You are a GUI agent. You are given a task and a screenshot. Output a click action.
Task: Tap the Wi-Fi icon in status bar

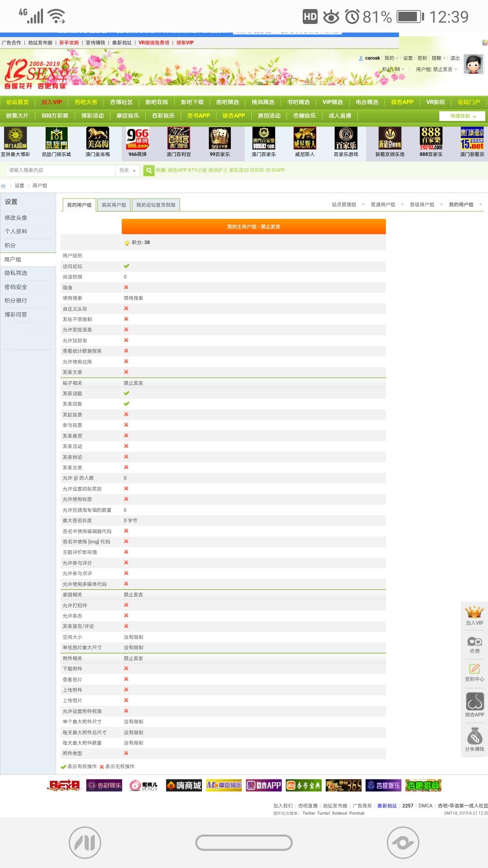[57, 16]
